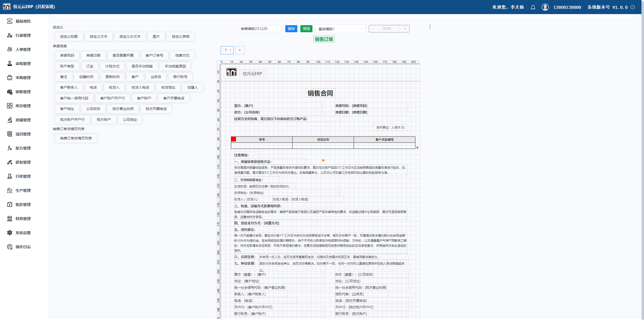This screenshot has width=644, height=320.
Task: Click the 100% zoom value field
Action: click(x=389, y=29)
